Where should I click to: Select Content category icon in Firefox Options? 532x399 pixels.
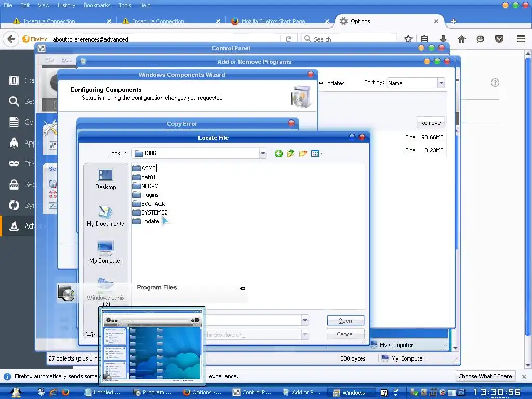(14, 122)
